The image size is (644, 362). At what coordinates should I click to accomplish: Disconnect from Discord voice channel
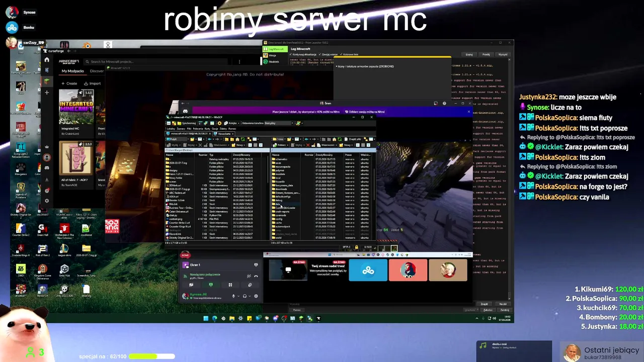click(x=256, y=276)
